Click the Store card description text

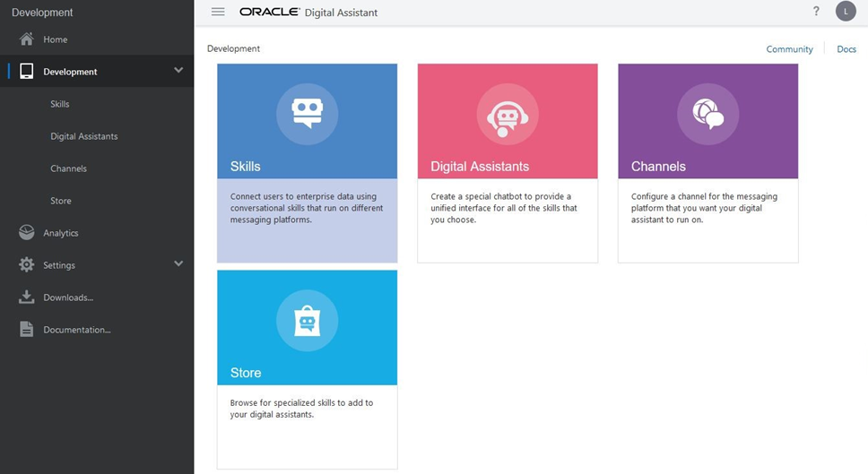[301, 409]
